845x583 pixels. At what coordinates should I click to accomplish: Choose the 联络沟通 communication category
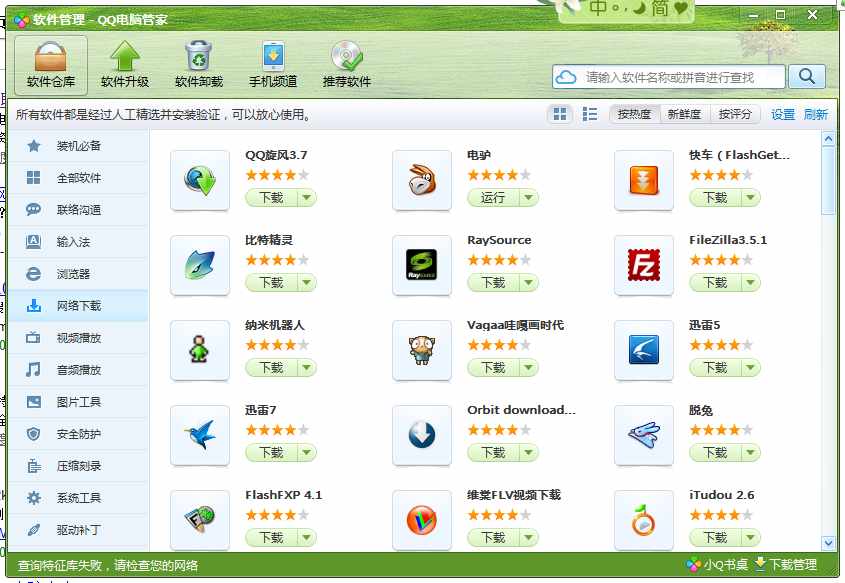point(78,210)
